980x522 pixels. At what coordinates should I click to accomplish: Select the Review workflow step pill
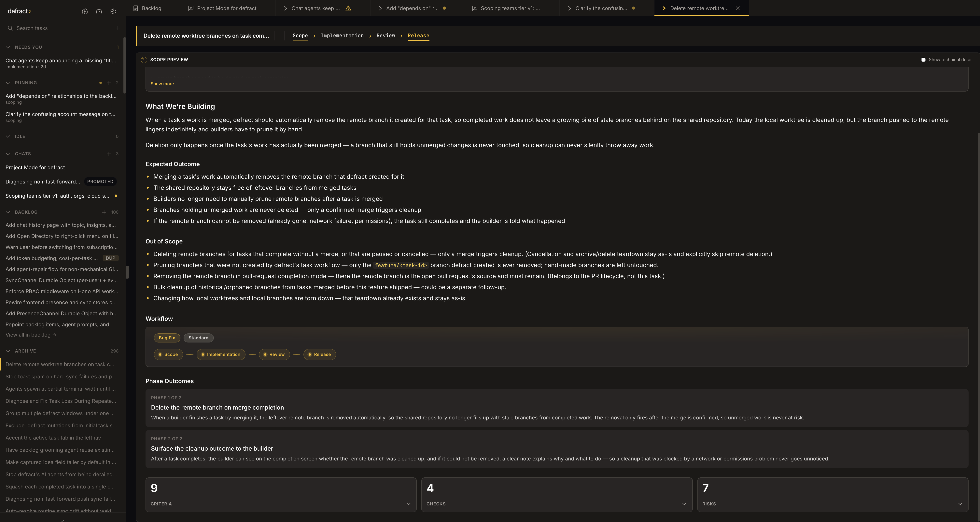coord(274,355)
